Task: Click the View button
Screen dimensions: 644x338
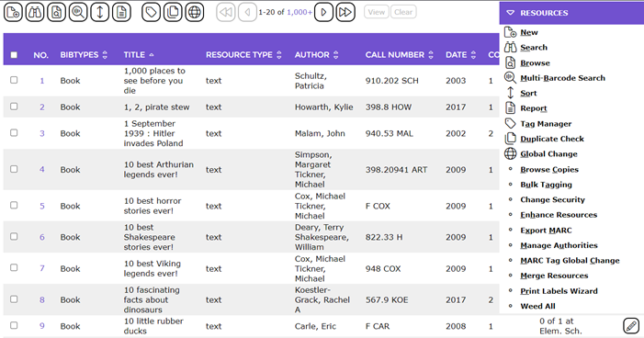Action: click(x=377, y=12)
